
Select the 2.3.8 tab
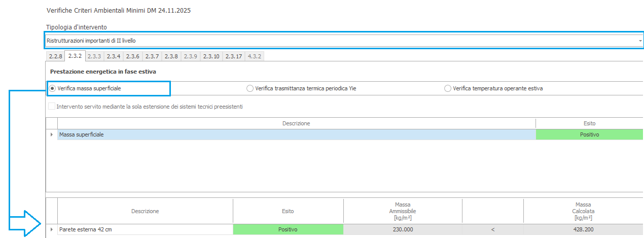(x=171, y=56)
